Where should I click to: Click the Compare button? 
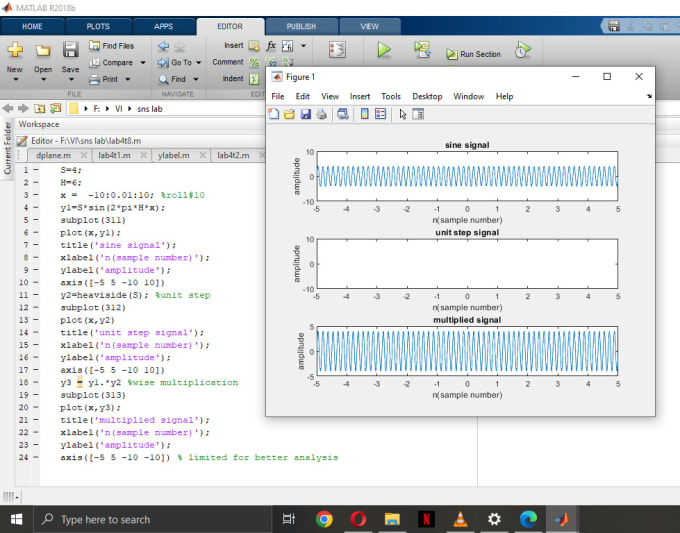(111, 62)
